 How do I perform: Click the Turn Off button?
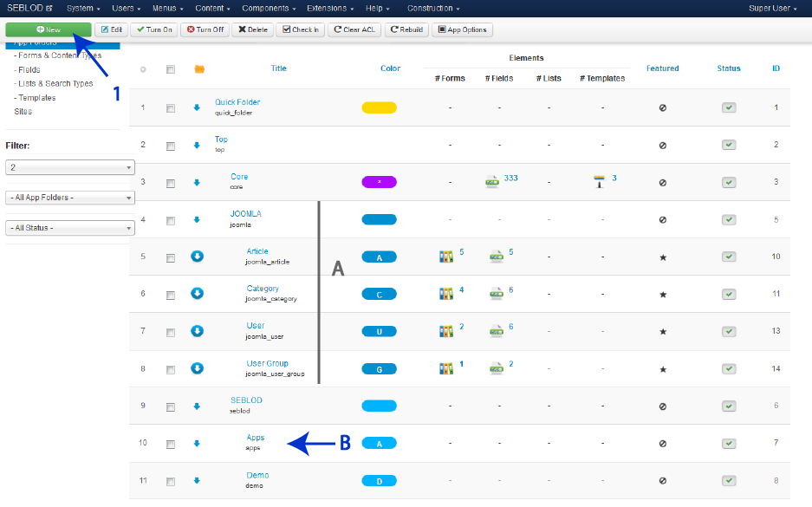(x=205, y=29)
